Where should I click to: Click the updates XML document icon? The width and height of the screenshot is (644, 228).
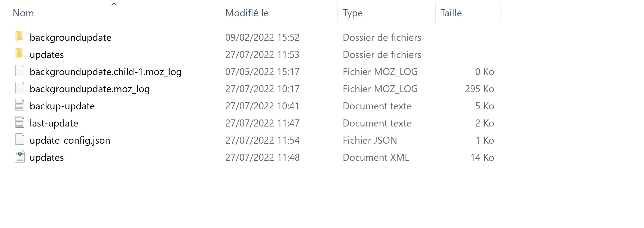(20, 157)
